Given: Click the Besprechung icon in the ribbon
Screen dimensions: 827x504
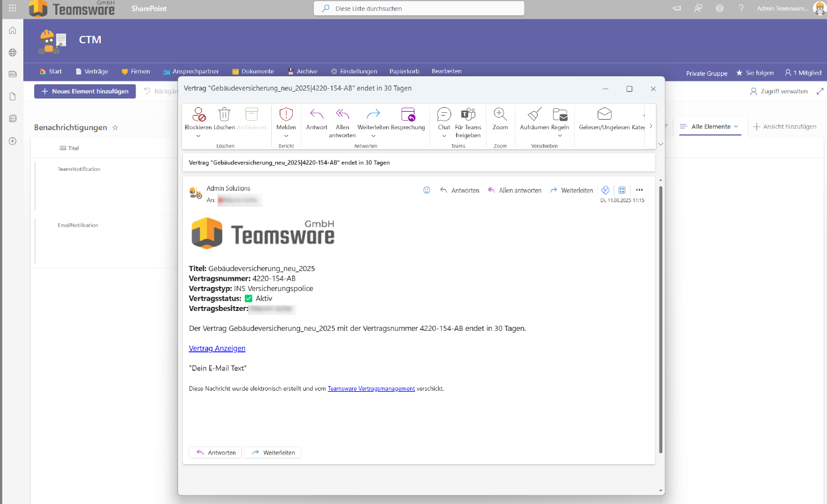Looking at the screenshot, I should [408, 115].
